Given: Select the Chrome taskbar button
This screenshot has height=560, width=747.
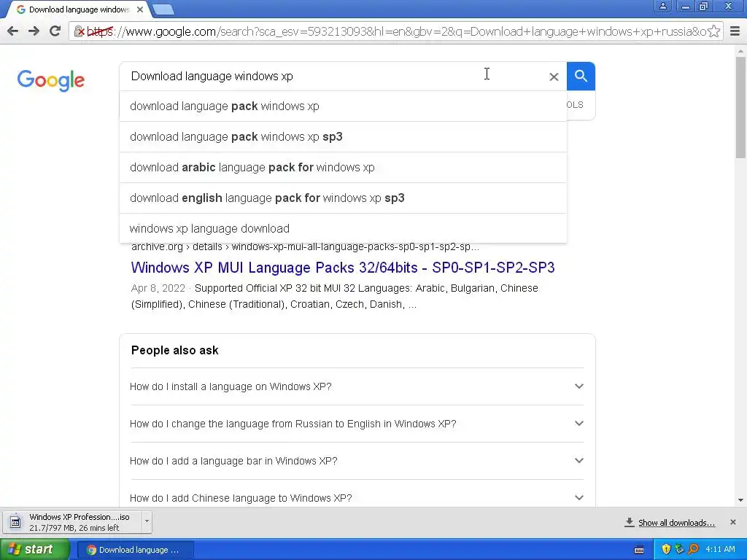Looking at the screenshot, I should (136, 550).
